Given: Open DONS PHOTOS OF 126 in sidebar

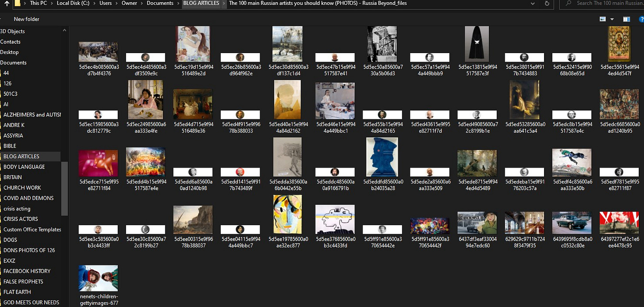Looking at the screenshot, I should [29, 250].
